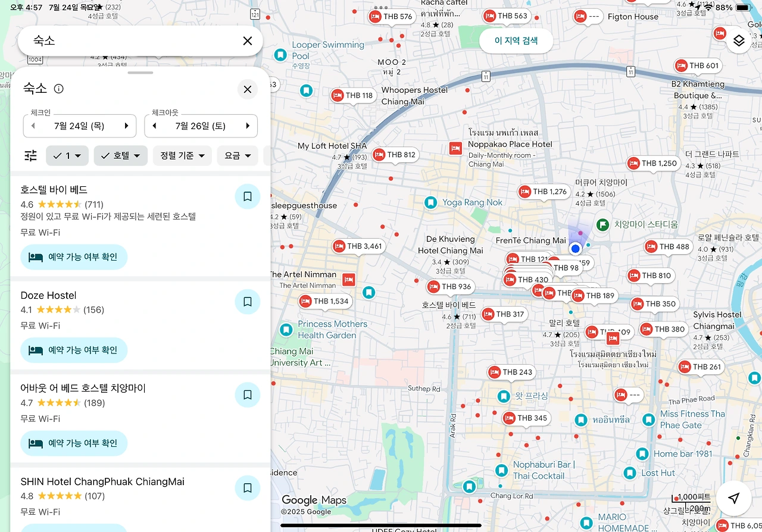
Task: Move check-in to the previous day
Action: pos(33,126)
